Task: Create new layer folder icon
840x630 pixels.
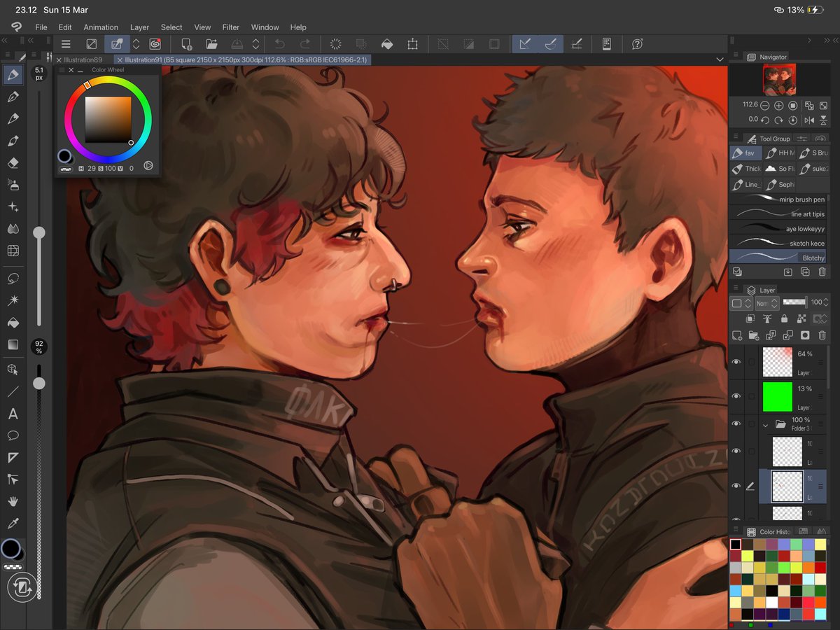Action: point(754,336)
